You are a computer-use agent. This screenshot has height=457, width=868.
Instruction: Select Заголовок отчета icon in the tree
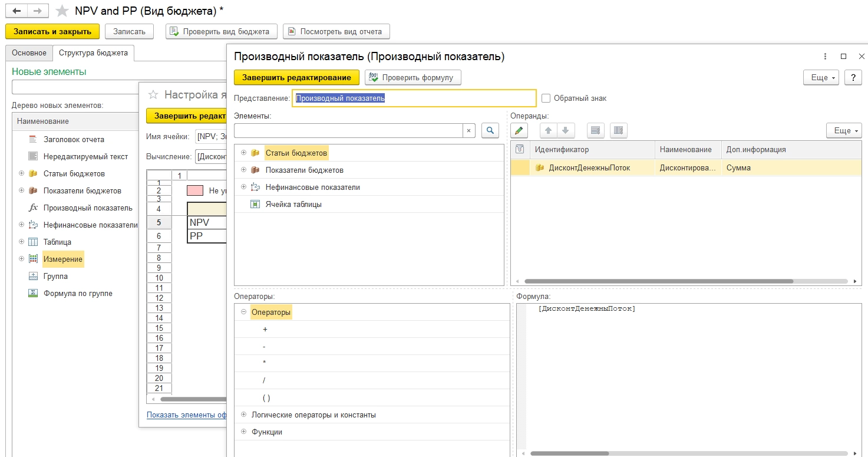[33, 140]
